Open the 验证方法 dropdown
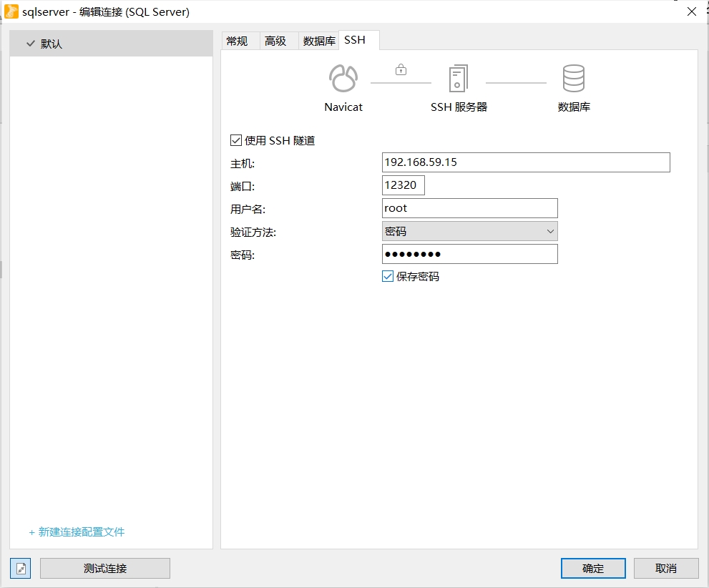Screen dimensions: 709x588 coord(470,231)
